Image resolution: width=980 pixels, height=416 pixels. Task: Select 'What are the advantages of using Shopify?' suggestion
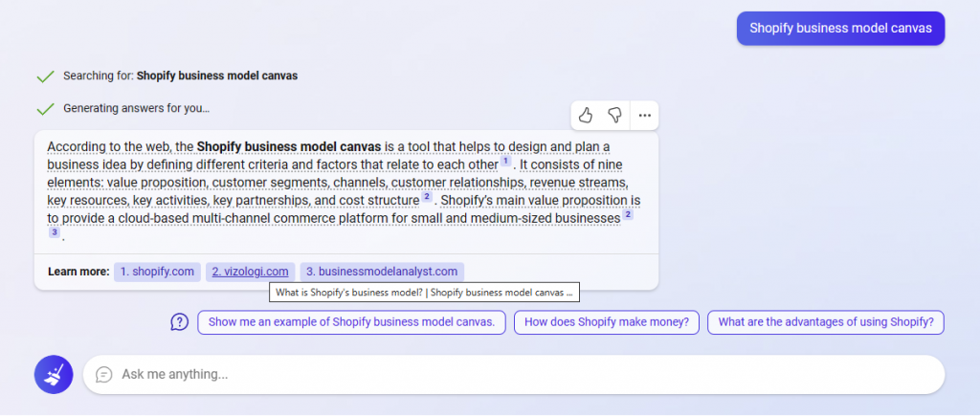(x=826, y=322)
